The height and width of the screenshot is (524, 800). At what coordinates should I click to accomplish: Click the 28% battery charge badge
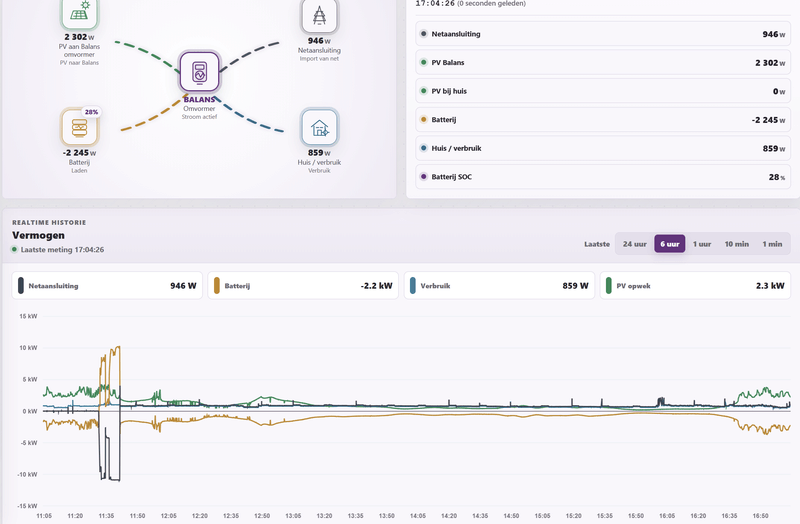[91, 112]
